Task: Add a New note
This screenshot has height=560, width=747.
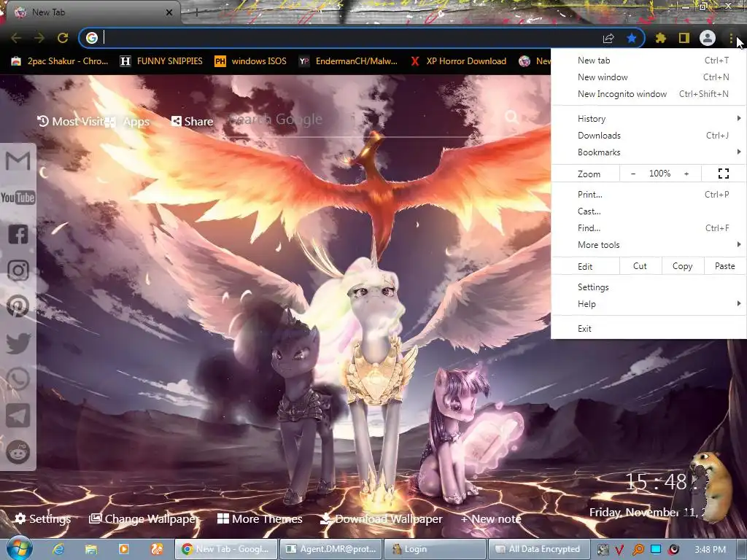Action: tap(491, 518)
